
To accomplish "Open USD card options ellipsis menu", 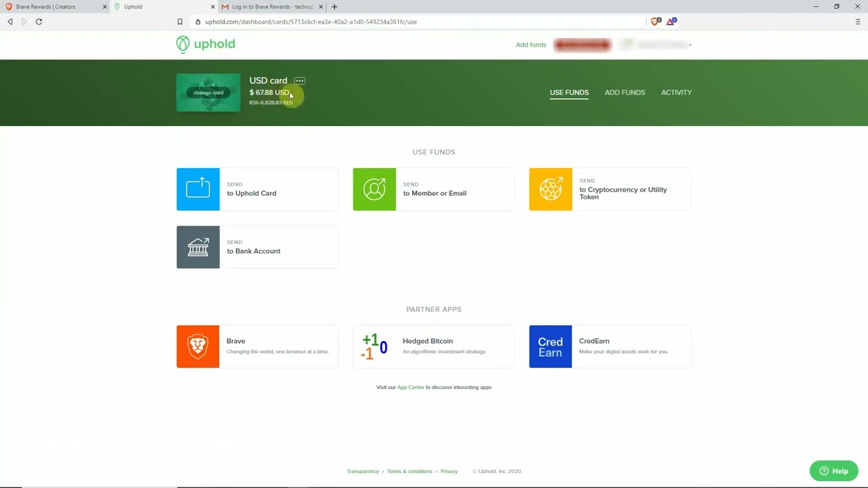I will click(300, 81).
